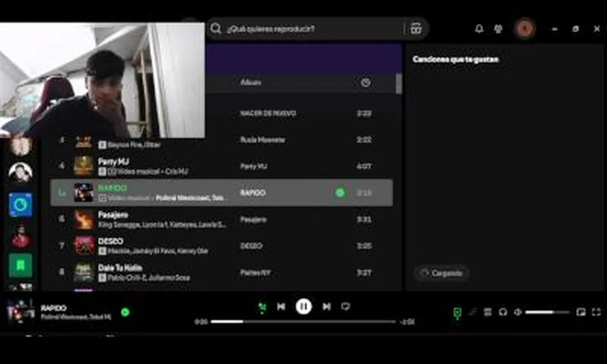Click the Party MJ cover thumbnail
Screen dimensions: 607x364
point(83,166)
